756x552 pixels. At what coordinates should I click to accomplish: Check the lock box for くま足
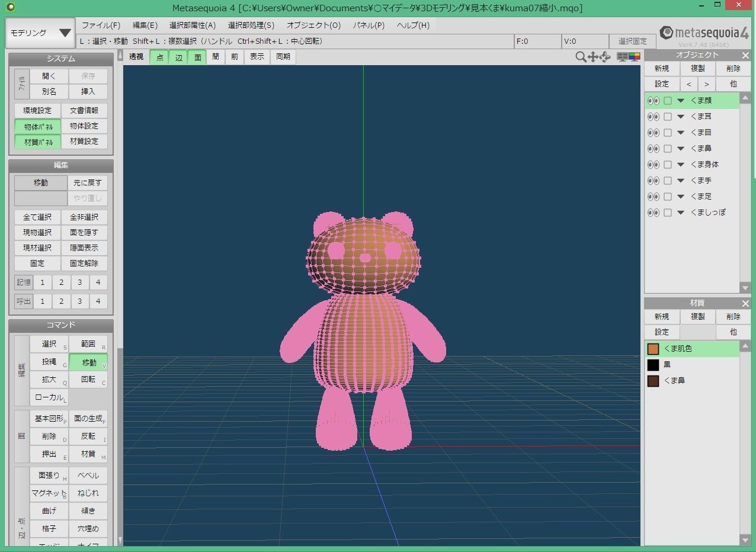click(668, 197)
